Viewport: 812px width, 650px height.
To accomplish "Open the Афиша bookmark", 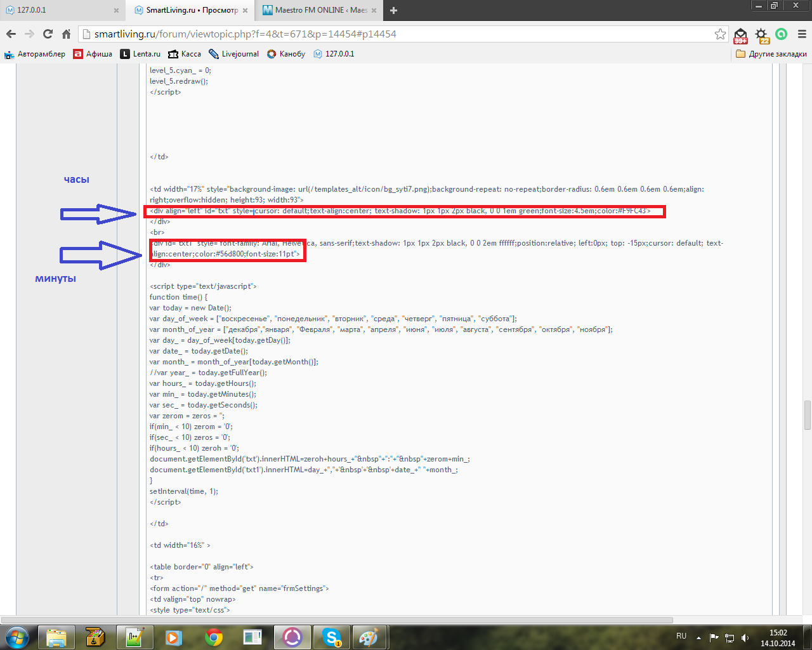I will point(93,54).
